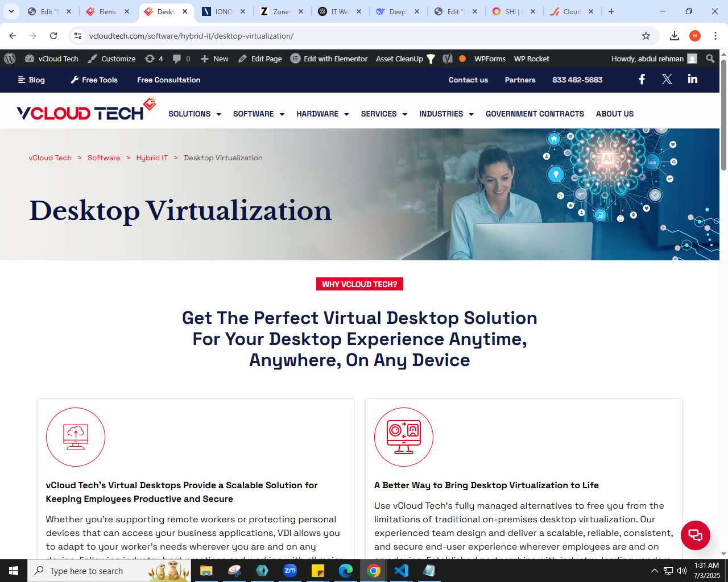The width and height of the screenshot is (728, 582).
Task: Call 833 482-5683 link
Action: [577, 80]
